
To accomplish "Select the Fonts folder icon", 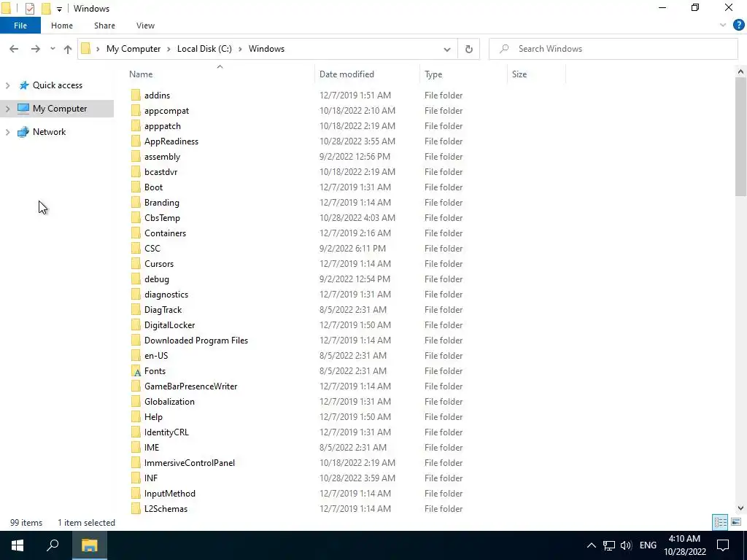I will (136, 371).
